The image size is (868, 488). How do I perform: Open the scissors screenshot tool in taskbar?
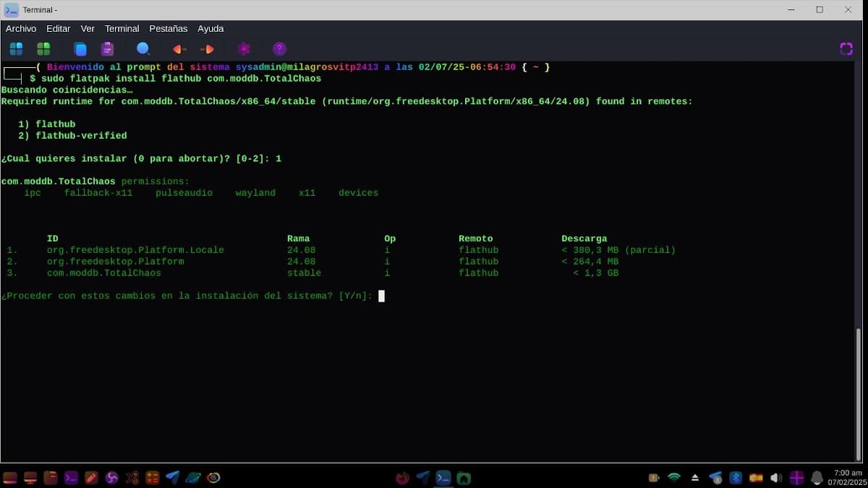point(132,478)
